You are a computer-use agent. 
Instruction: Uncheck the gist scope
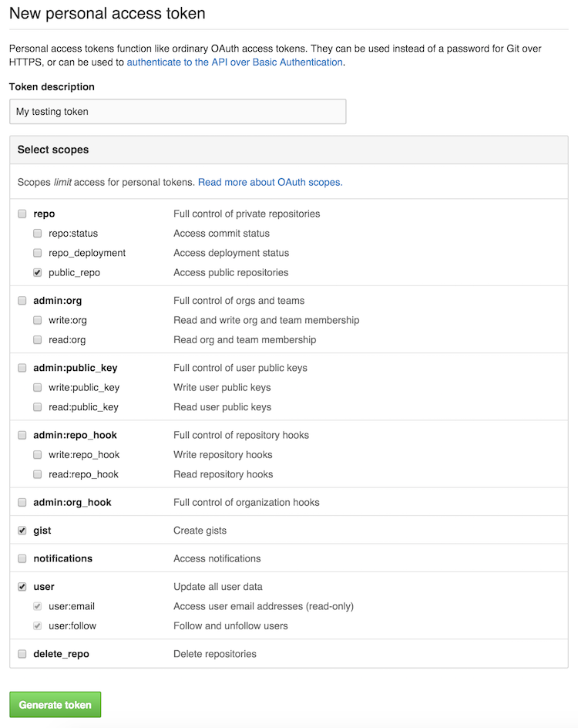[22, 531]
